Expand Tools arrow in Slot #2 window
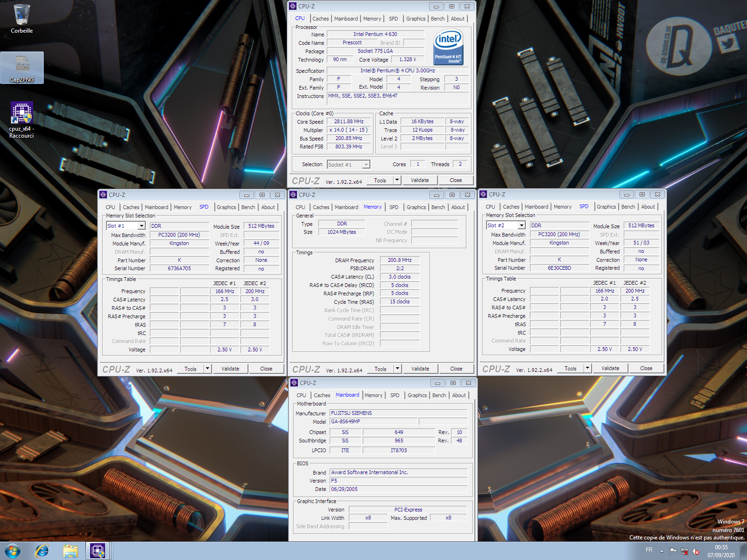The image size is (747, 560). coord(587,368)
